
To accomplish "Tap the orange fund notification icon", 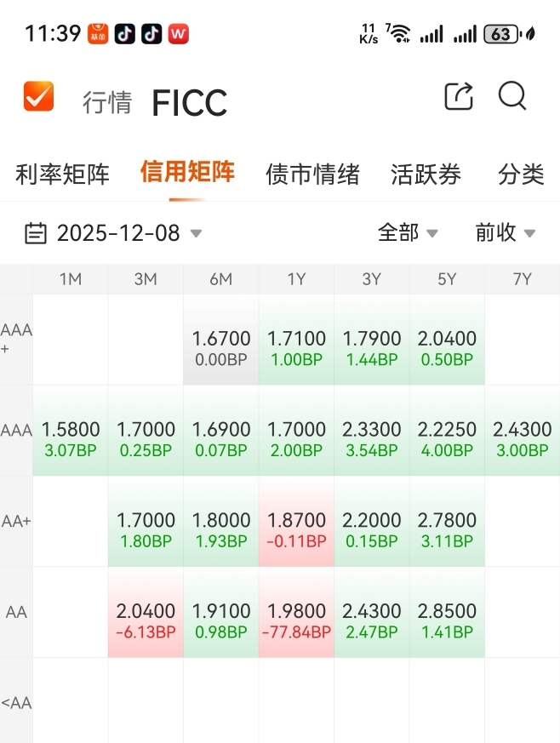I will point(98,34).
